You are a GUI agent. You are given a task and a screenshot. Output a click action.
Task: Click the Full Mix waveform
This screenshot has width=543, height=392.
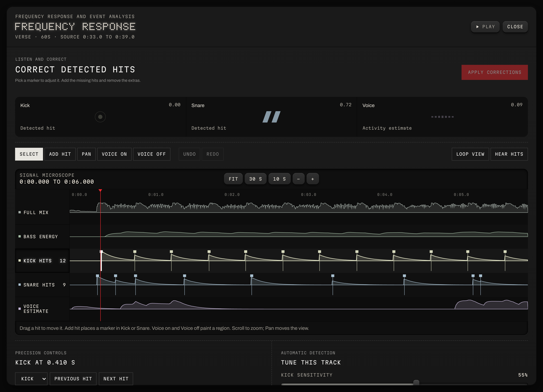(299, 208)
